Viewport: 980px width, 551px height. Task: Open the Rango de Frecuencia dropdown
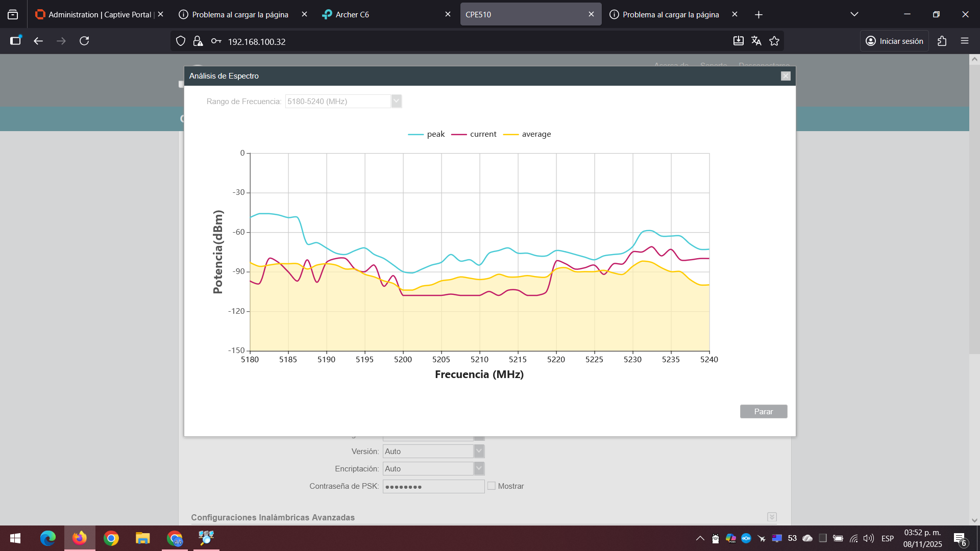[x=343, y=102]
